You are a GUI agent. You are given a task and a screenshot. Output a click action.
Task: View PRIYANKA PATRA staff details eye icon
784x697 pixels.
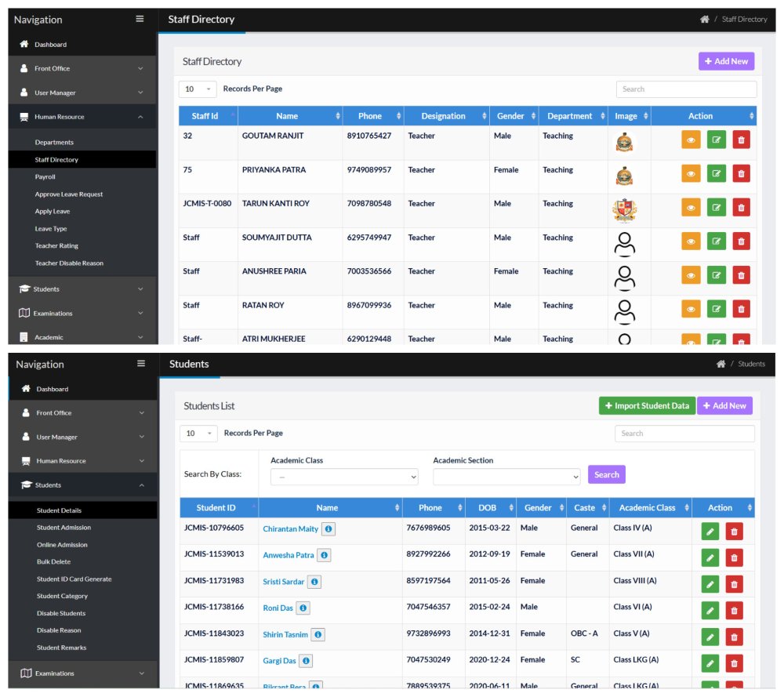[691, 173]
